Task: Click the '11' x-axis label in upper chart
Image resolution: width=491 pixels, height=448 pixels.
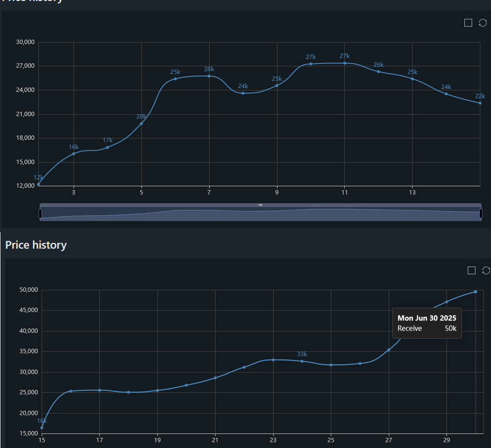Action: coord(344,193)
